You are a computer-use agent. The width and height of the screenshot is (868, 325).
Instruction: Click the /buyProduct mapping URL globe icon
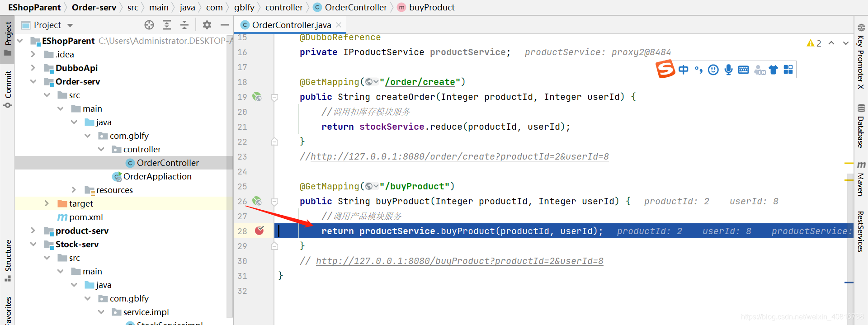click(369, 186)
